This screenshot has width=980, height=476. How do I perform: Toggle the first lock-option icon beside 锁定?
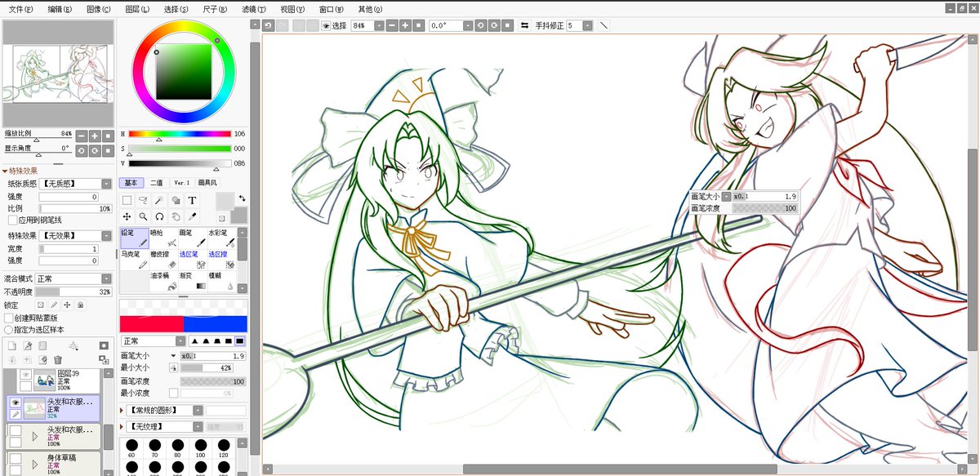click(41, 305)
